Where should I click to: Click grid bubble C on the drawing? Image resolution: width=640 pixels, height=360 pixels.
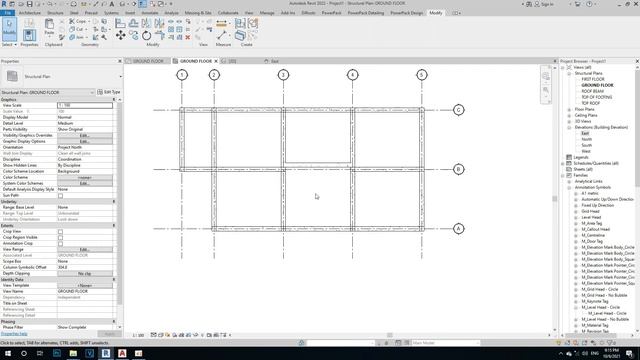458,110
